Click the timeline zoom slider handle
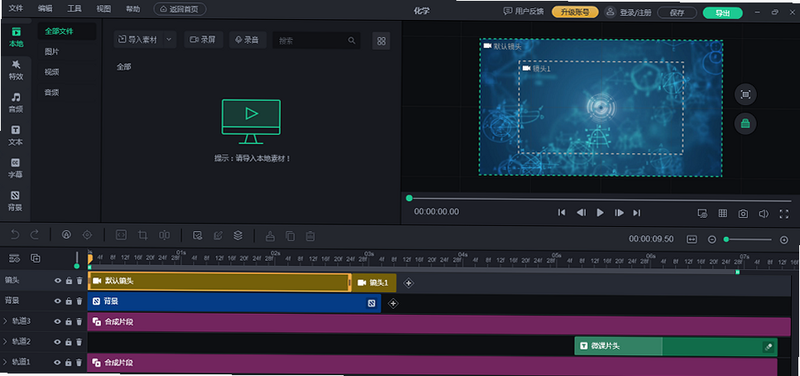The image size is (800, 376). [726, 239]
